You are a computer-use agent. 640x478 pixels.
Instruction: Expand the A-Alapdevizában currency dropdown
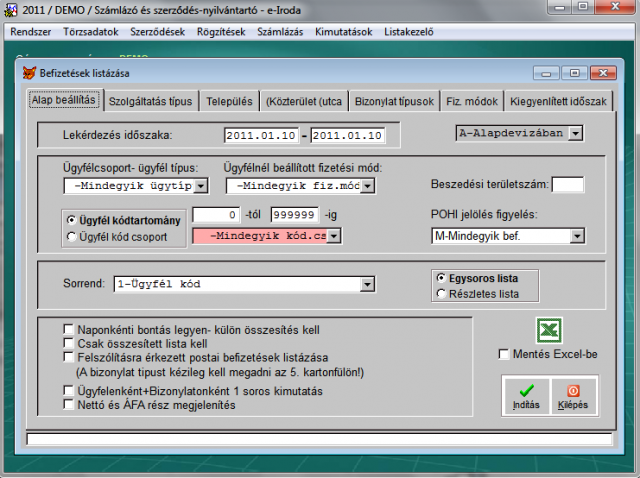pyautogui.click(x=576, y=133)
